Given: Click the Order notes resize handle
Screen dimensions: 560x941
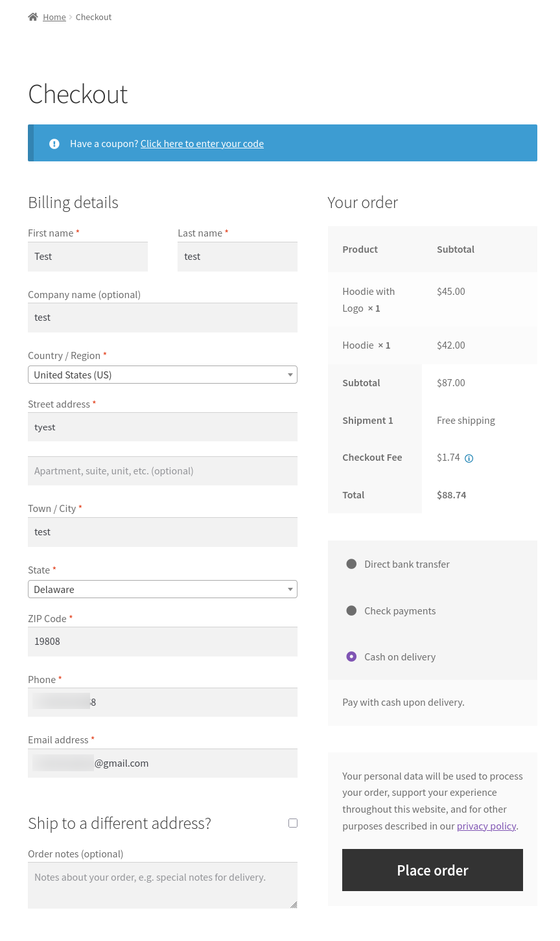Looking at the screenshot, I should pos(294,904).
